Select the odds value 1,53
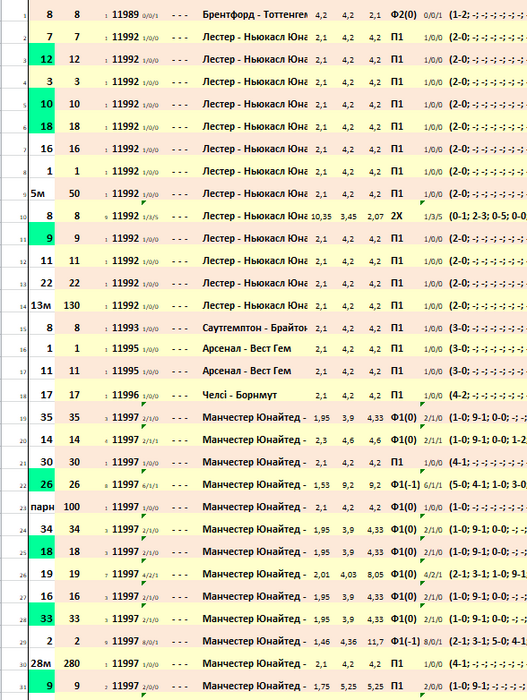Image resolution: width=527 pixels, height=700 pixels. [321, 485]
